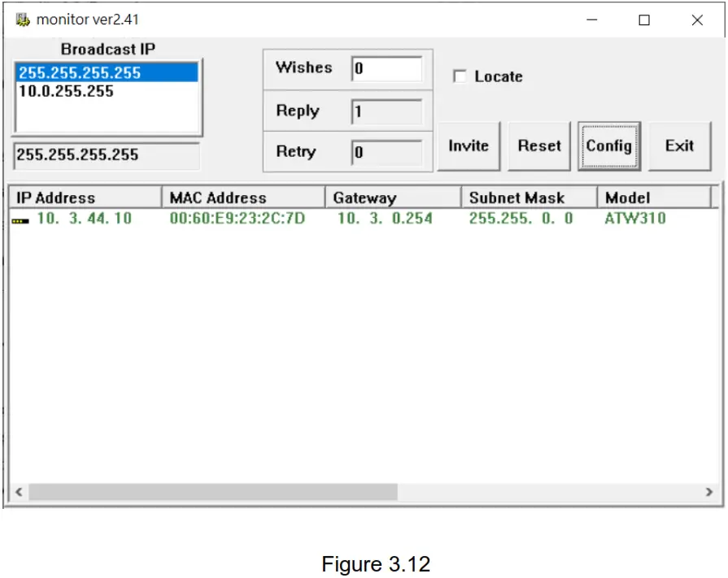Enable the Locate checkbox
The height and width of the screenshot is (578, 728).
[460, 76]
